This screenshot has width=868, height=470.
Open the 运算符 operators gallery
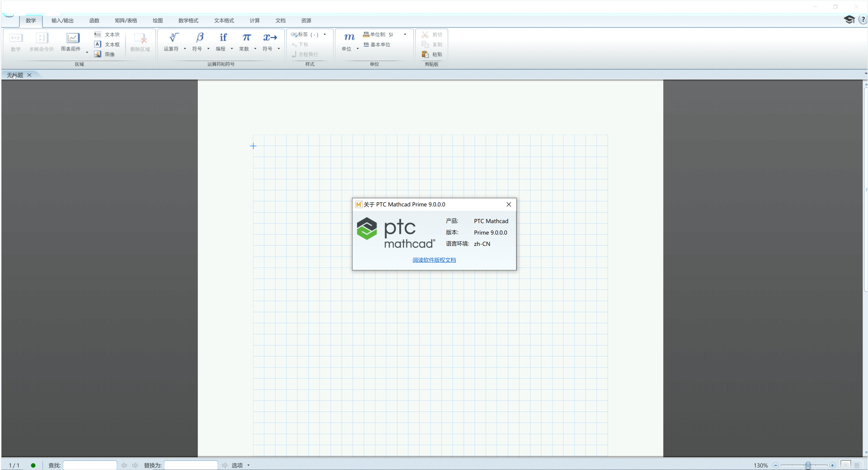click(x=174, y=38)
